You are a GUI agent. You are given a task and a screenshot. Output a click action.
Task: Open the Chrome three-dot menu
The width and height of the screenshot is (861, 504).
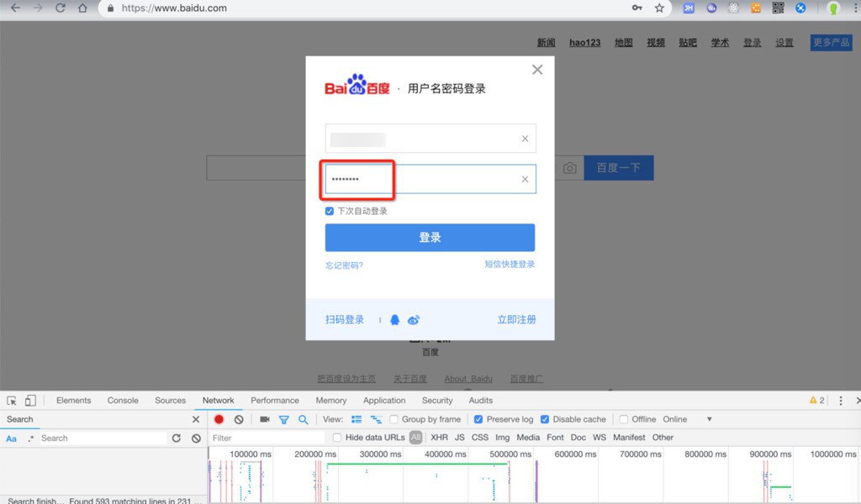[x=855, y=8]
